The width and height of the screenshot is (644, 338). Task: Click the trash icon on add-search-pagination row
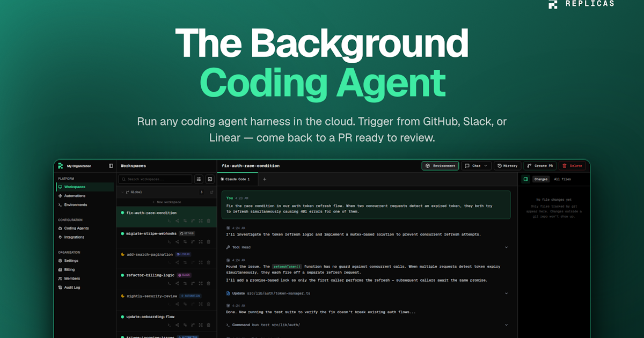209,262
